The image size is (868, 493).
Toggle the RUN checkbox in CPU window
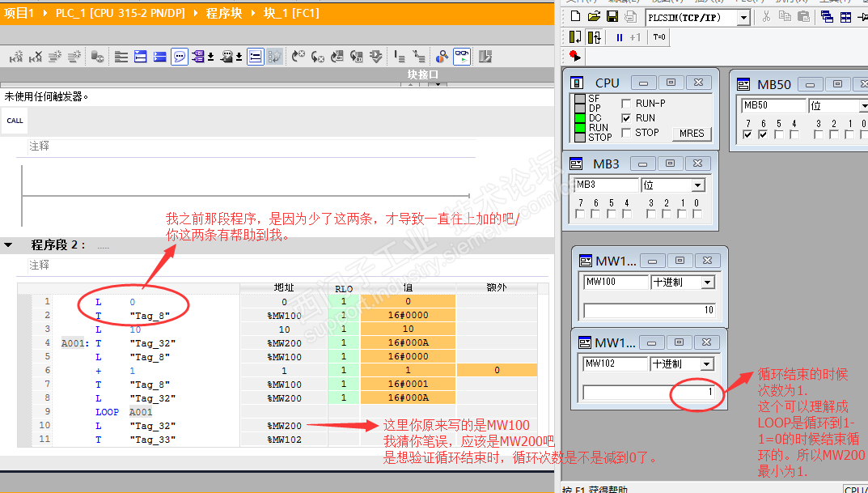626,118
